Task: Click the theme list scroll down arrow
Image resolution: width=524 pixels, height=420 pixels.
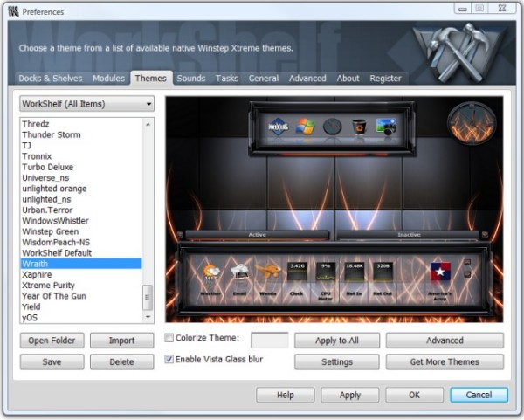Action: click(x=148, y=317)
